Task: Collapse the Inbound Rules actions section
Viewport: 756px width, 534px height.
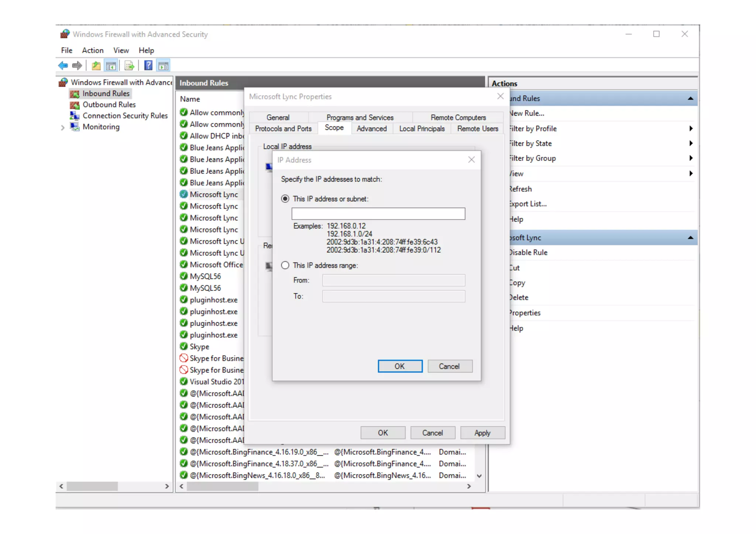Action: coord(690,99)
